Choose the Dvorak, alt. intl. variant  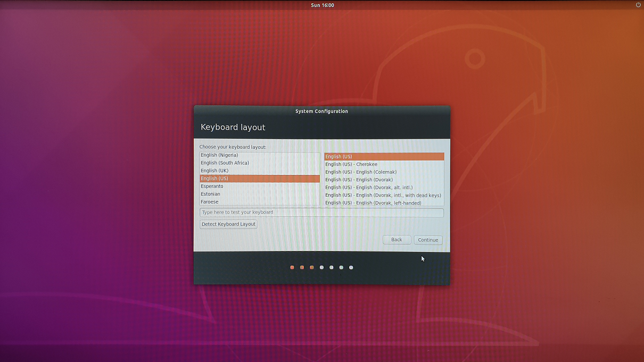384,187
